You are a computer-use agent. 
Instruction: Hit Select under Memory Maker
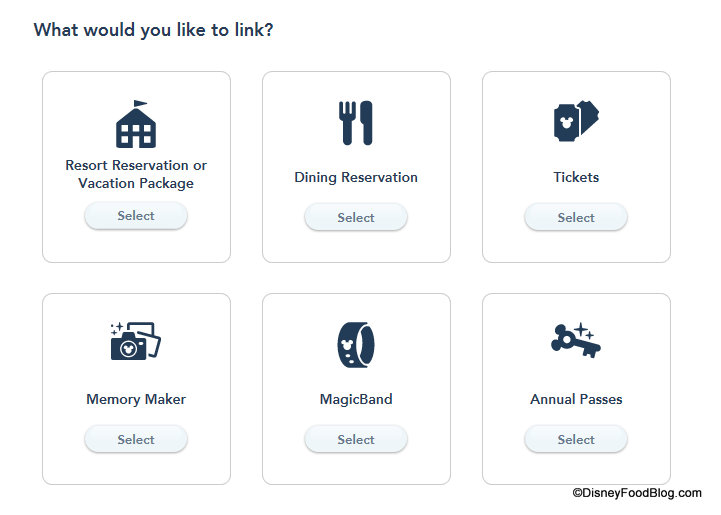point(136,439)
